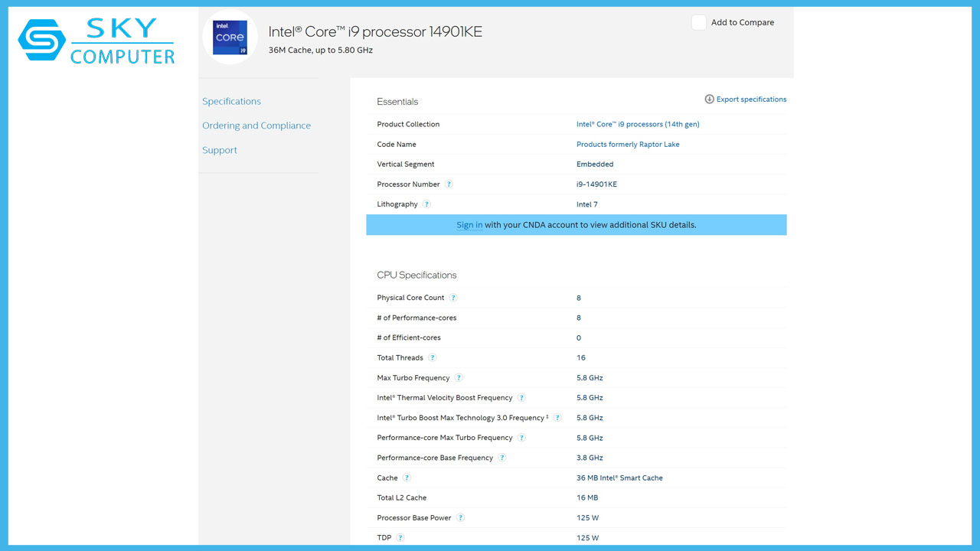Open Intel Core i9 processors 14th gen link

(x=638, y=124)
